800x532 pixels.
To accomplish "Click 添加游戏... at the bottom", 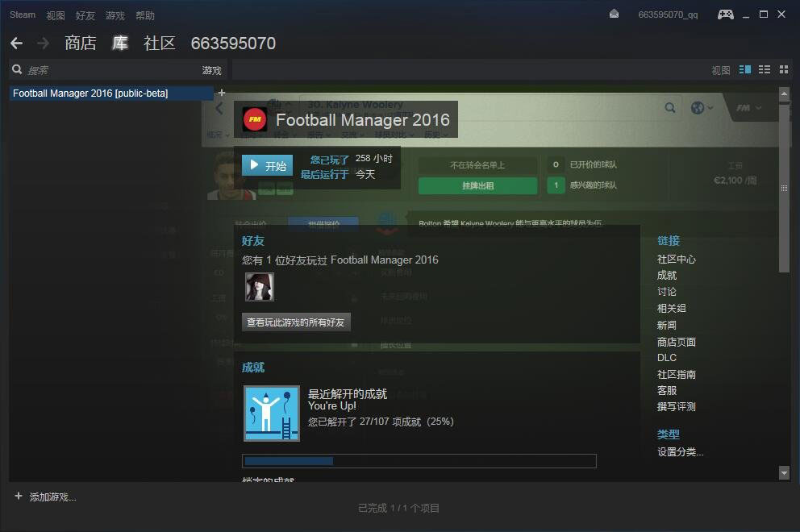I will [52, 497].
